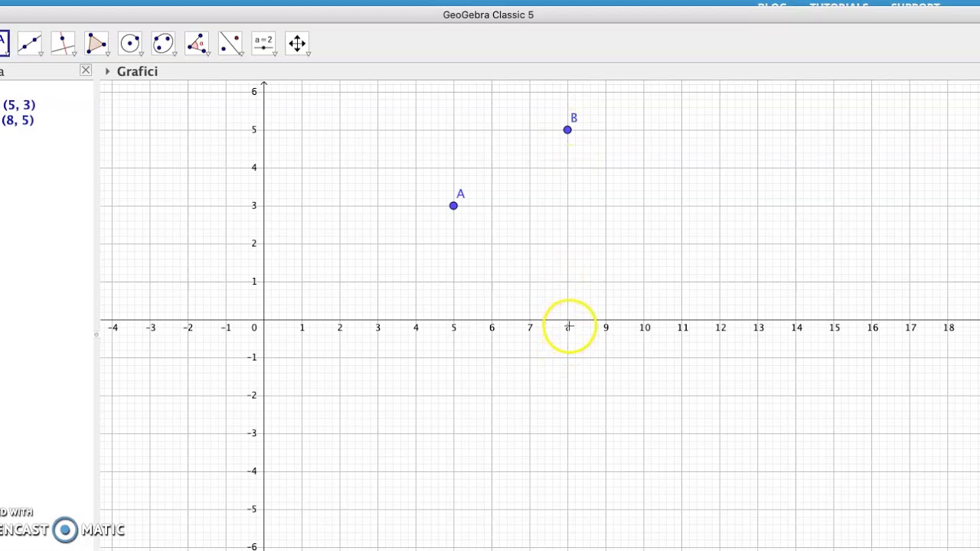Image resolution: width=980 pixels, height=551 pixels.
Task: Select the Angle tool
Action: (197, 43)
